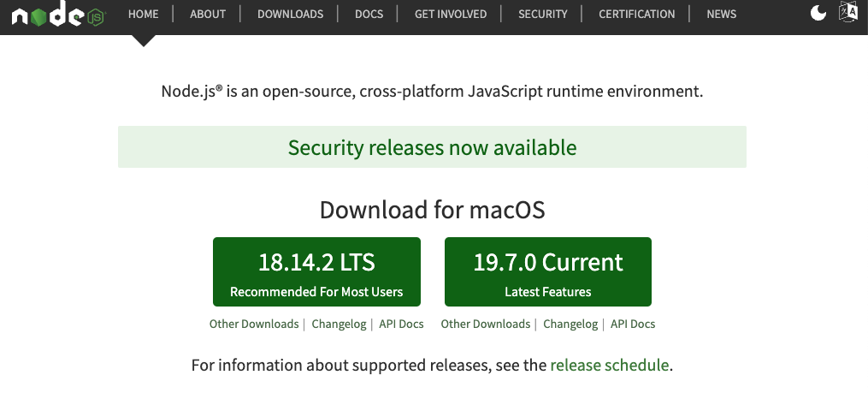Click the open-source JavaScript runtime description text
Screen dimensions: 868x393
[x=433, y=91]
